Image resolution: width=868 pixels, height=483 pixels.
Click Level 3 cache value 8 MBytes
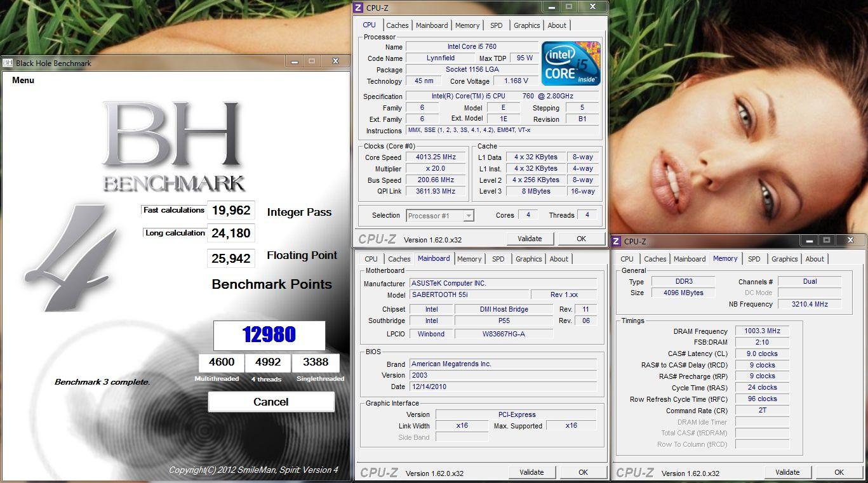click(x=537, y=192)
